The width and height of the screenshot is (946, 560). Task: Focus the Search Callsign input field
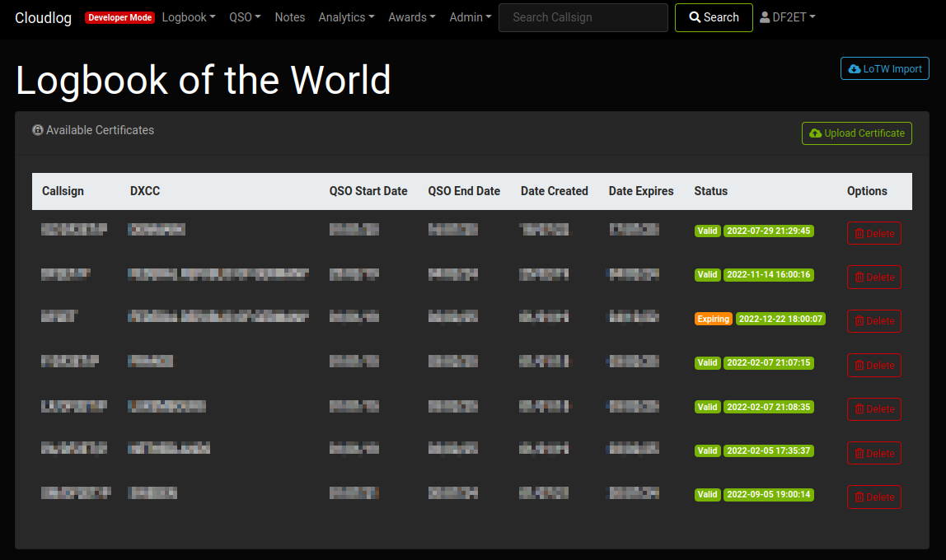click(583, 17)
